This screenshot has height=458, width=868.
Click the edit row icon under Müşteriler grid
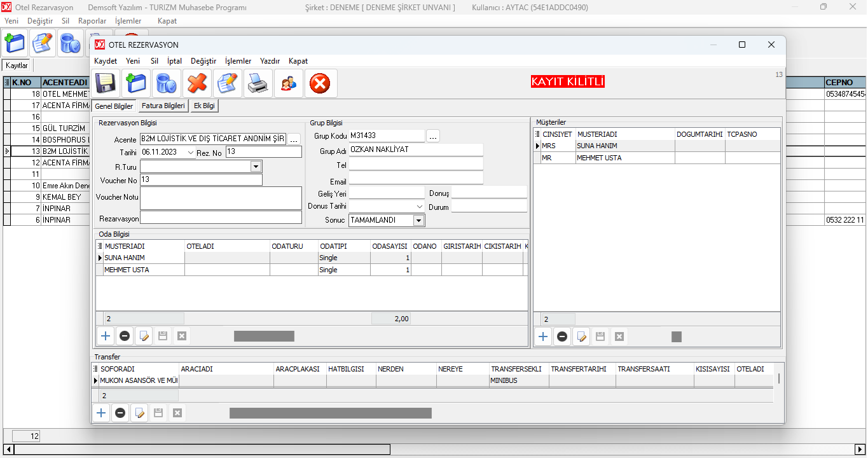click(x=581, y=337)
